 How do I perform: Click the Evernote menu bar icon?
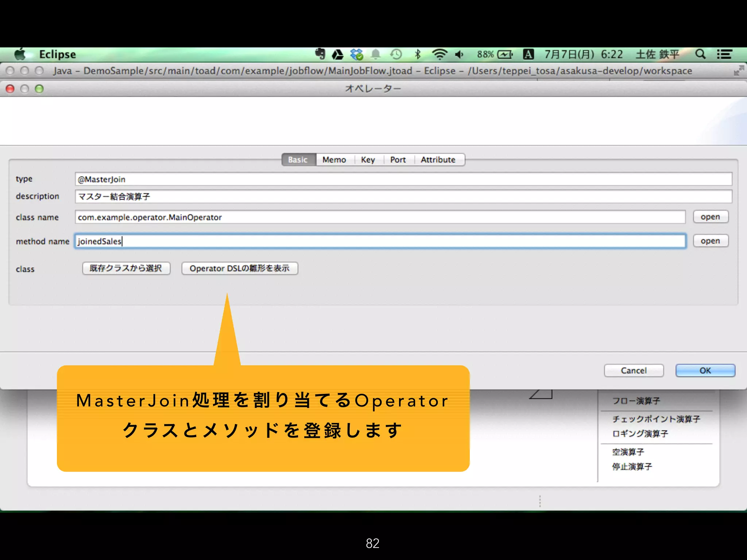coord(320,54)
